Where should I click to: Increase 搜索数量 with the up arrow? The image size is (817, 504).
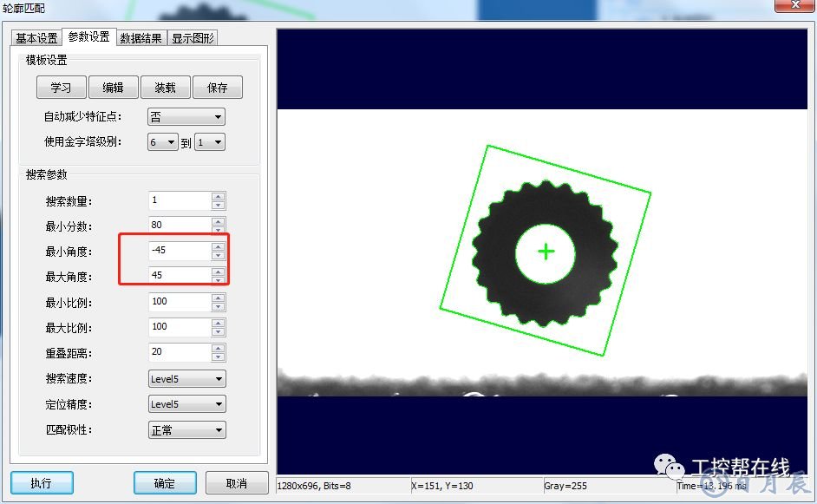218,196
